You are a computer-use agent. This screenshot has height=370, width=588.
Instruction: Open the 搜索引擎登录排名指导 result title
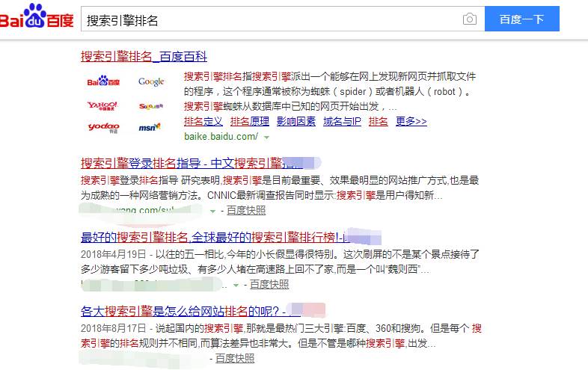[192, 164]
